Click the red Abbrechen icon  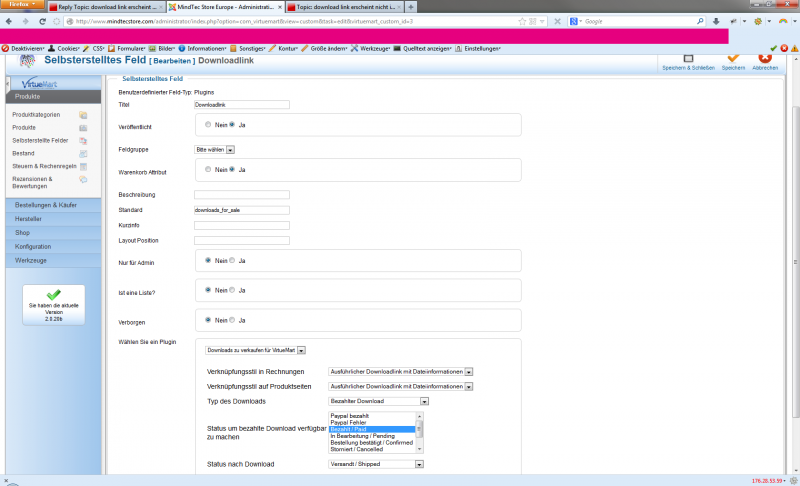pyautogui.click(x=765, y=59)
